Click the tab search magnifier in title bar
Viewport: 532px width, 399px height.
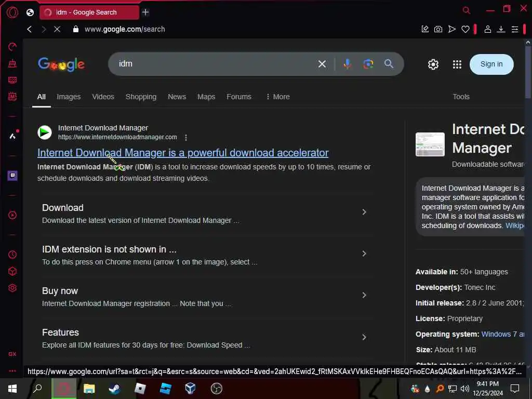(466, 10)
